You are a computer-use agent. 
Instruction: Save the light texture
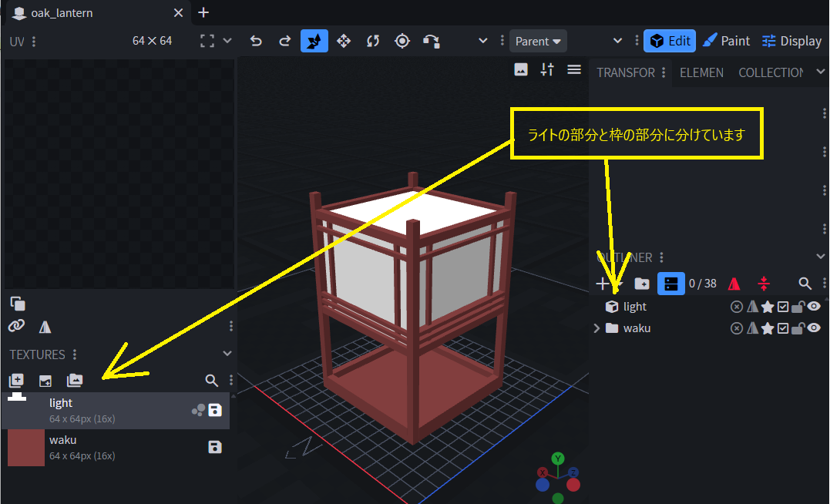point(215,410)
